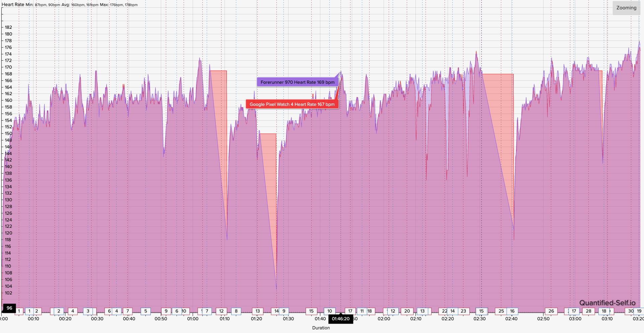This screenshot has height=333, width=644.
Task: Click the 00:50 time axis label
Action: (x=160, y=319)
